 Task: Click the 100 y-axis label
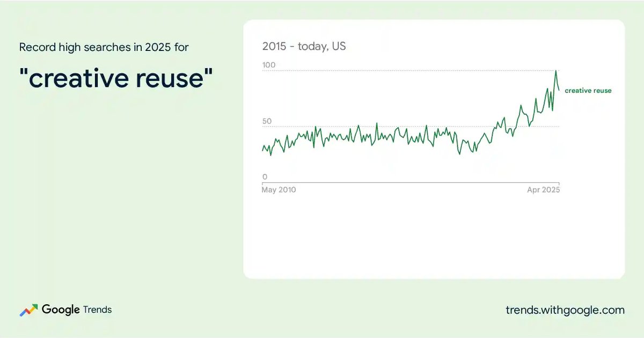pos(268,65)
